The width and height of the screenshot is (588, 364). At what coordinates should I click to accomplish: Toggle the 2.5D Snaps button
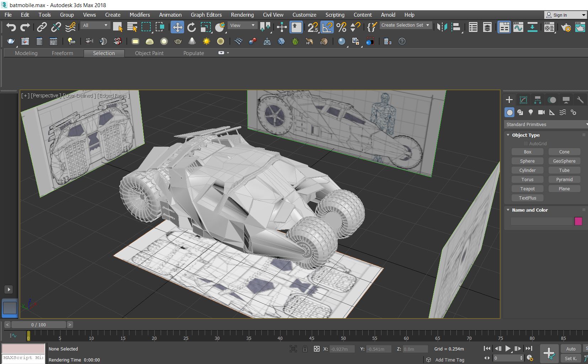(313, 27)
